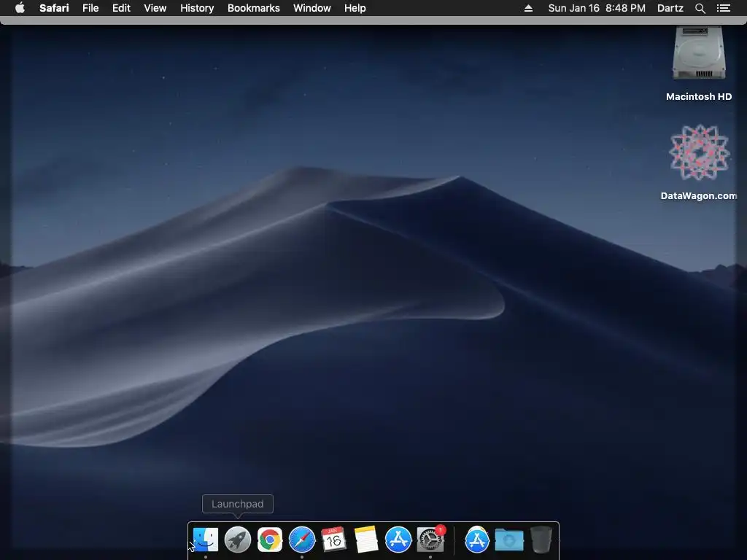Open Finder from the Dock

206,540
